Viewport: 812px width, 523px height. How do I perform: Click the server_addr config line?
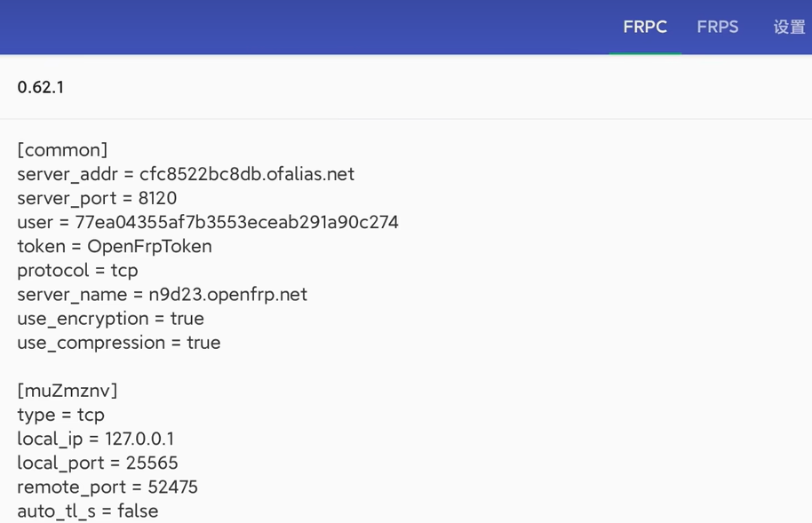[186, 174]
